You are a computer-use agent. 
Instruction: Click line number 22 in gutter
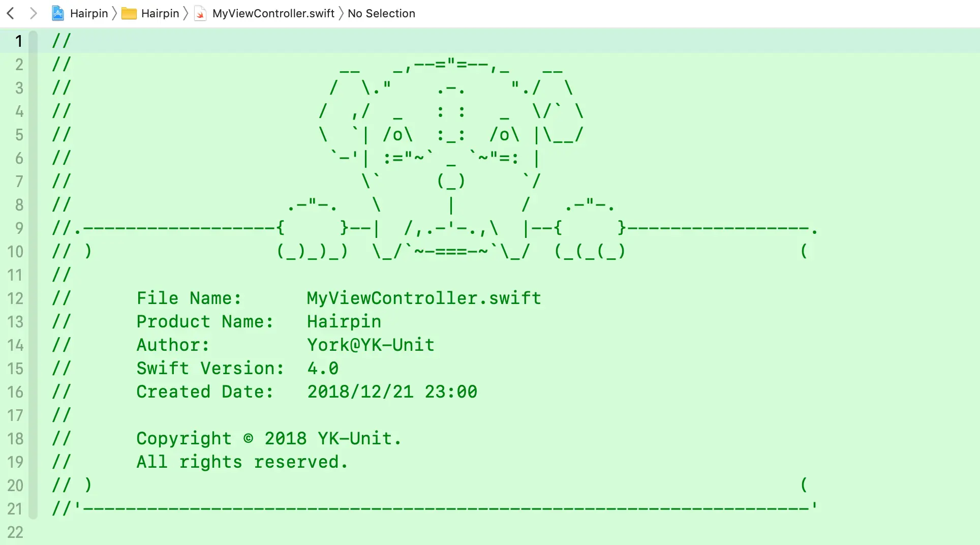[15, 532]
